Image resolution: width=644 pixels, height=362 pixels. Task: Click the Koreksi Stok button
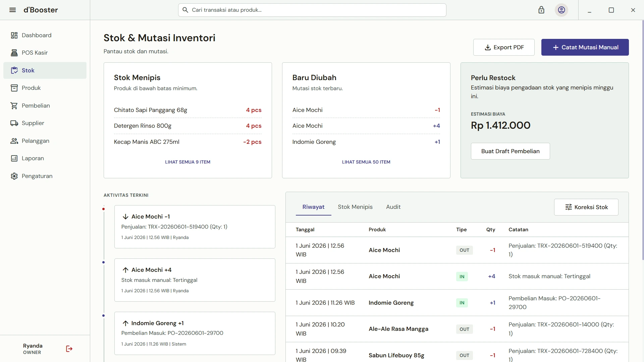(x=586, y=207)
